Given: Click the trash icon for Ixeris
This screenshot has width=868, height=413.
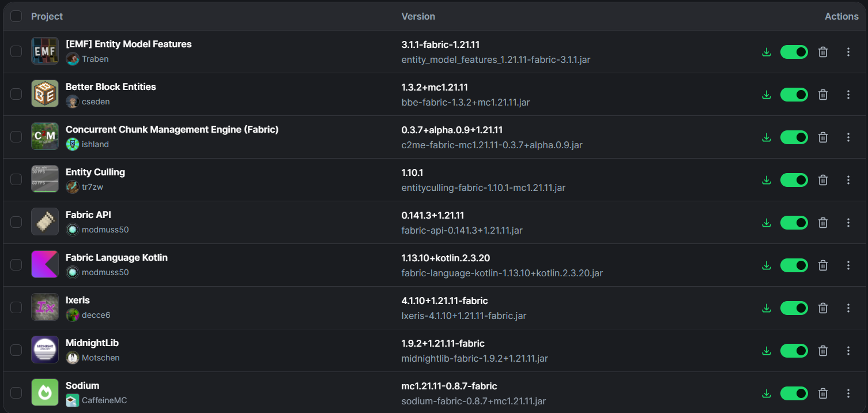Looking at the screenshot, I should tap(823, 308).
